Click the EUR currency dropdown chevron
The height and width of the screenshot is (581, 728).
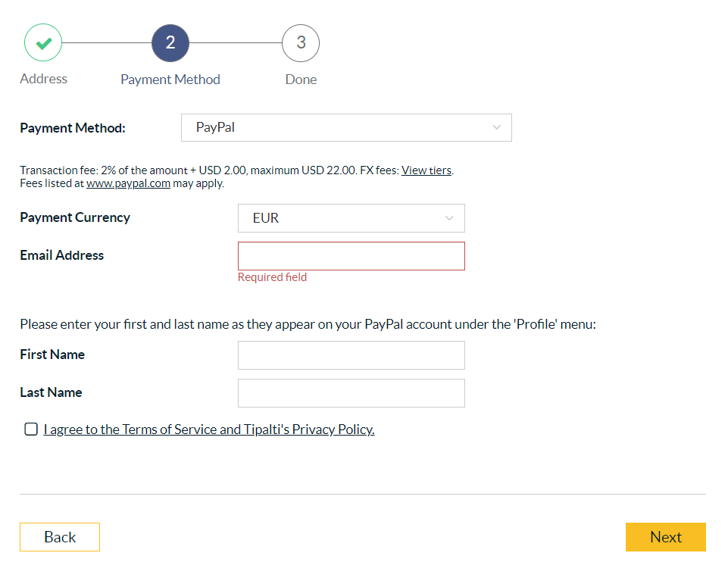(449, 218)
